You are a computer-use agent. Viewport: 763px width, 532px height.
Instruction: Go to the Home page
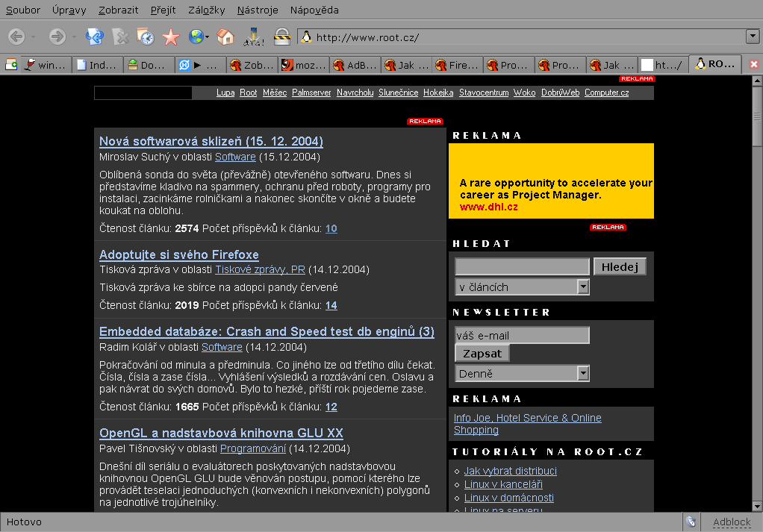tap(225, 37)
